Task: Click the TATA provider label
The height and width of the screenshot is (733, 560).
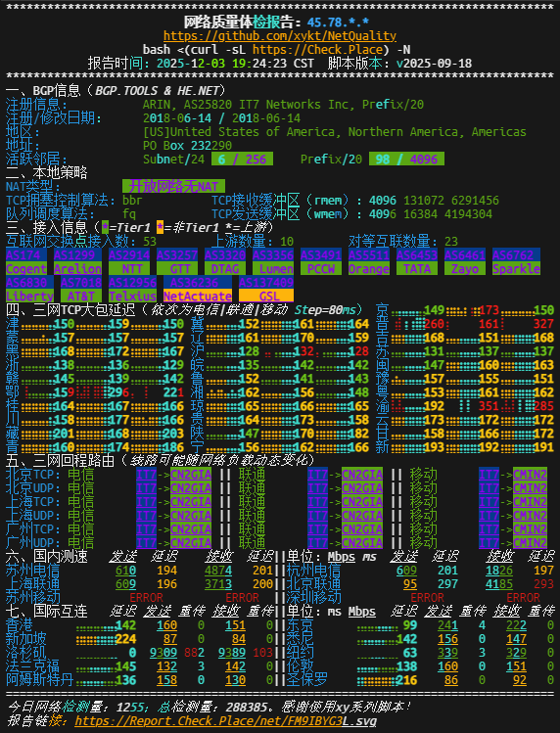Action: [x=417, y=269]
